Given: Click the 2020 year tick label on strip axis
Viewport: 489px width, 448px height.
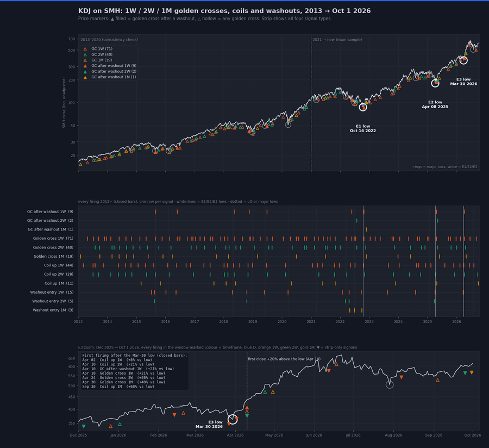Looking at the screenshot, I should click(282, 322).
